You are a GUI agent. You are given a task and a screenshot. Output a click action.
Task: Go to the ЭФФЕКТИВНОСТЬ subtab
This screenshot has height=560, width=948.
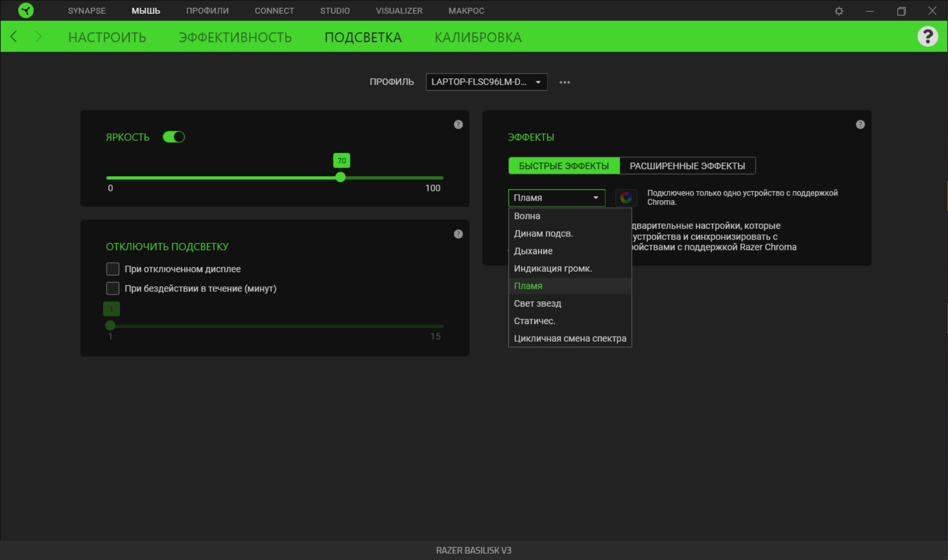click(235, 37)
